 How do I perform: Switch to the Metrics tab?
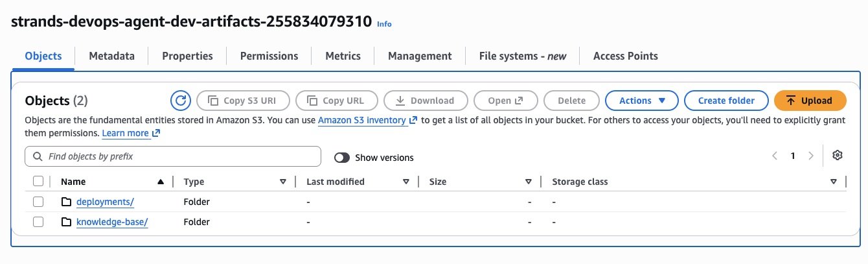(343, 56)
